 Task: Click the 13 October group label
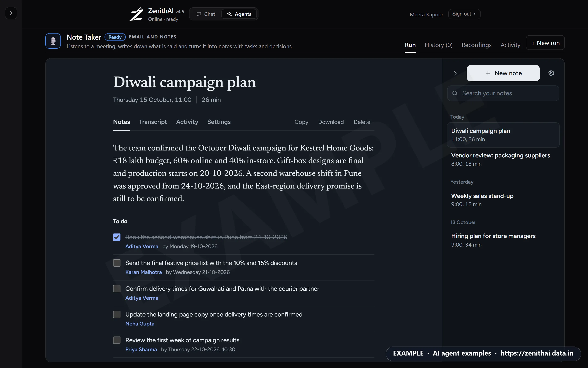pos(463,222)
